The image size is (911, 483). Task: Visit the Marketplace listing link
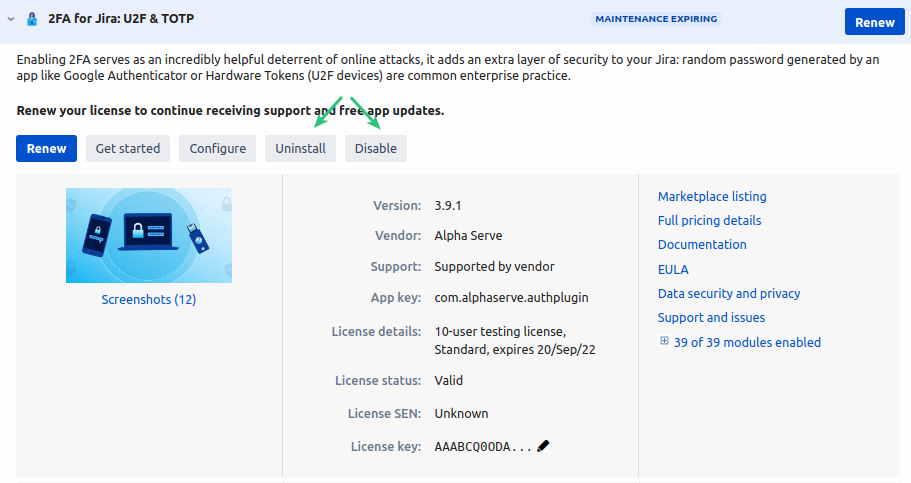point(712,196)
